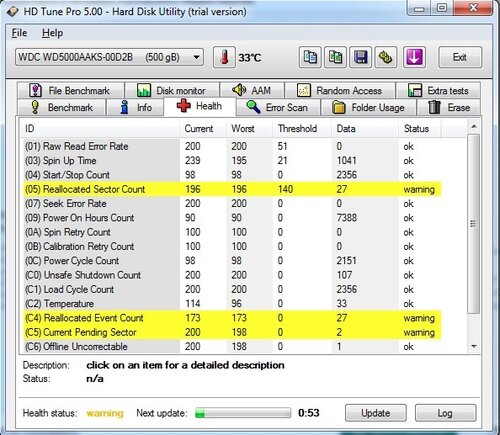
Task: Click the scrollbar down arrow
Action: (x=474, y=347)
